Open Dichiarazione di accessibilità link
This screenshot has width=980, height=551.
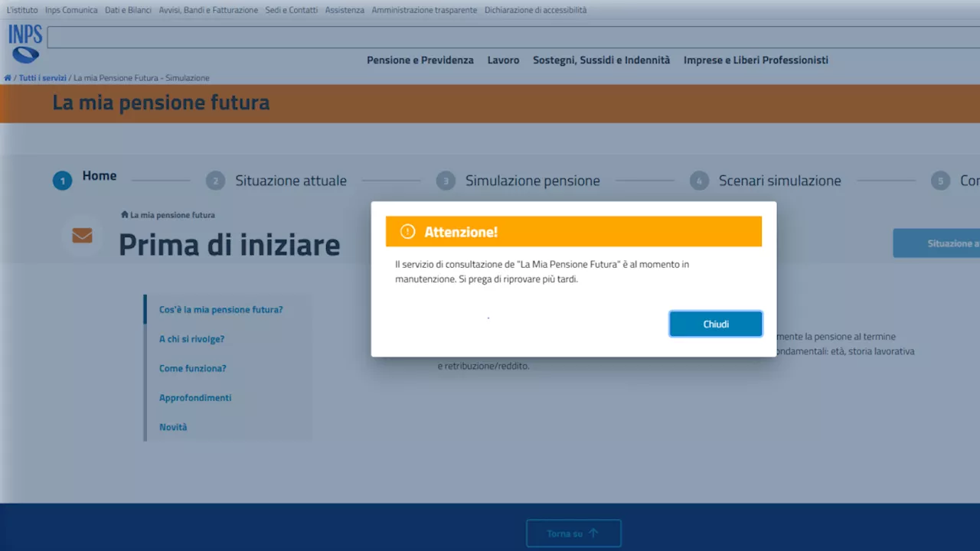(x=535, y=10)
